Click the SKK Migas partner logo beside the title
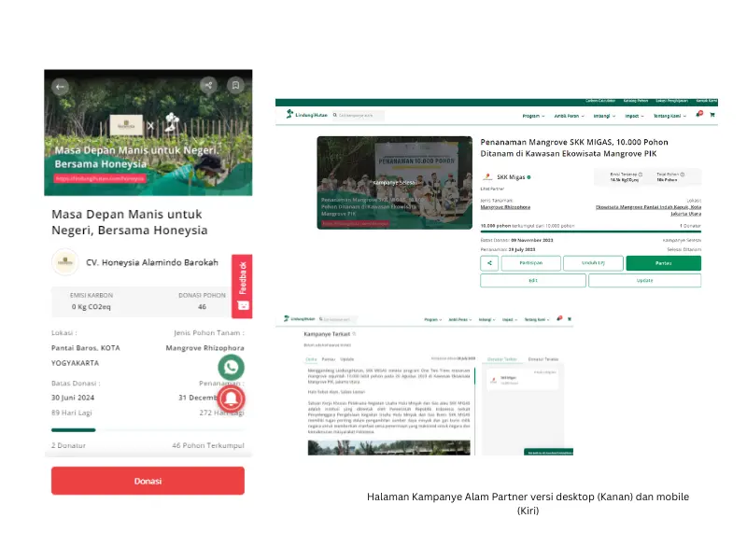Viewport: 747px width, 560px height. click(487, 176)
